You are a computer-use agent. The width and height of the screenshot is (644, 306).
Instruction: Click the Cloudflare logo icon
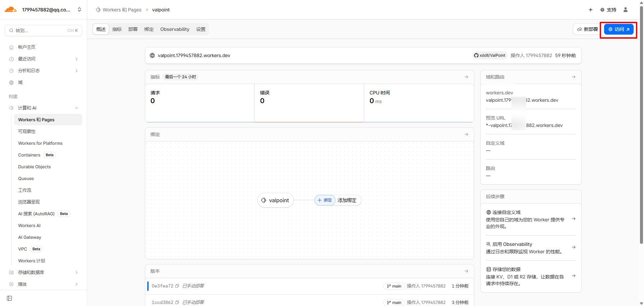pos(11,9)
